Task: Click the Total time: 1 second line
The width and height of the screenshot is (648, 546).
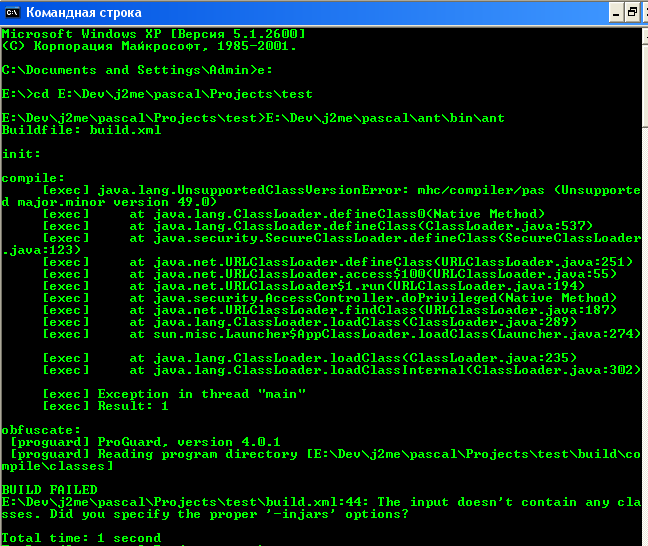Action: (81, 538)
